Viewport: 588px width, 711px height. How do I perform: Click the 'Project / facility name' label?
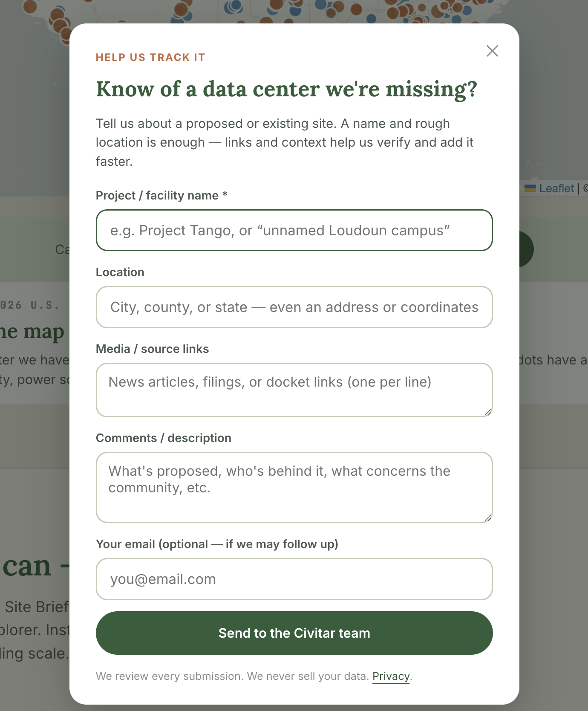point(161,195)
